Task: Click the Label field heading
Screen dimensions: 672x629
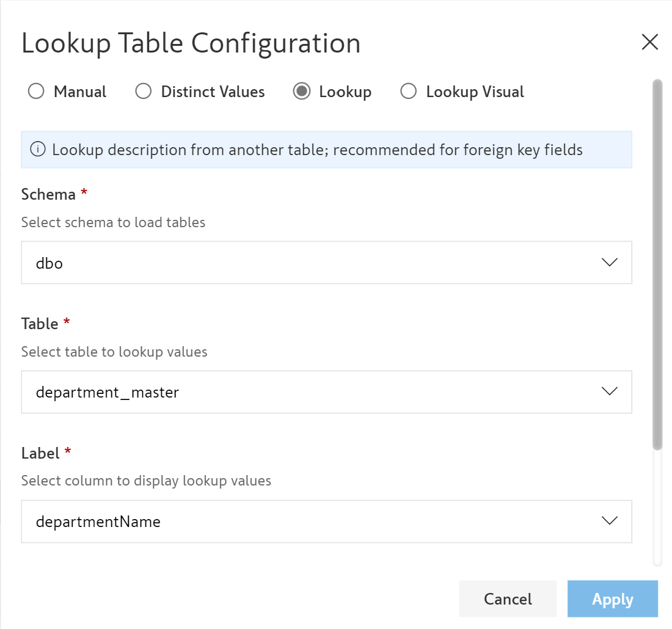Action: 40,453
